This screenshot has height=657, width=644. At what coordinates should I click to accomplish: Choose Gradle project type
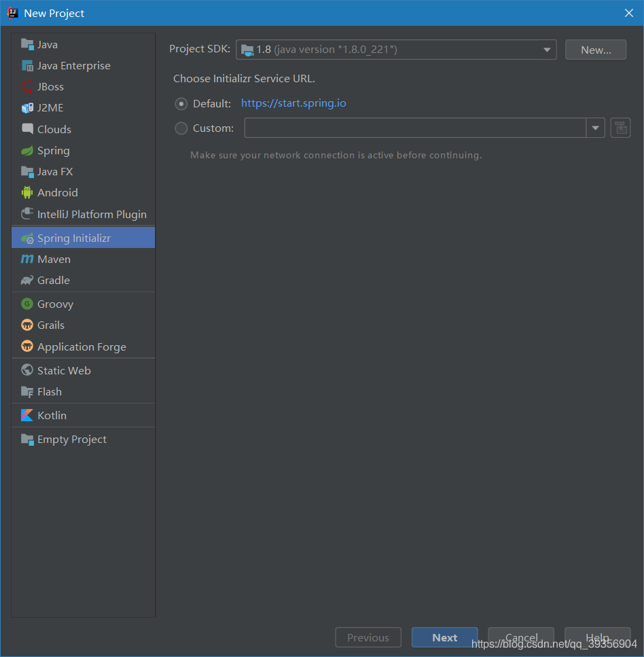[x=84, y=280]
